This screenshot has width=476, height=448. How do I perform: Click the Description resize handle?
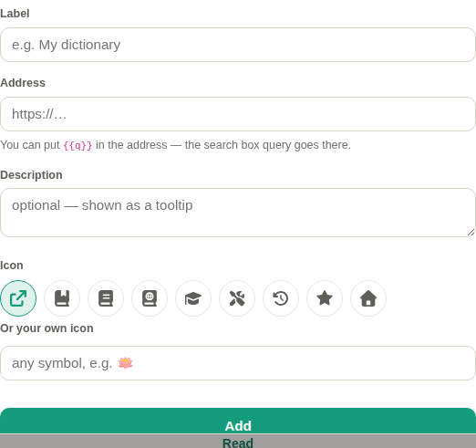click(x=471, y=233)
